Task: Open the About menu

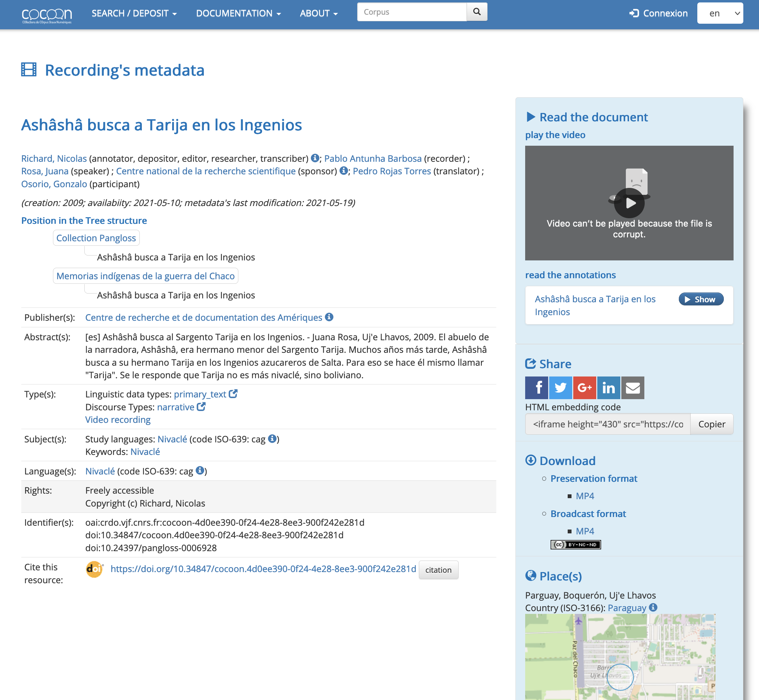Action: (319, 14)
